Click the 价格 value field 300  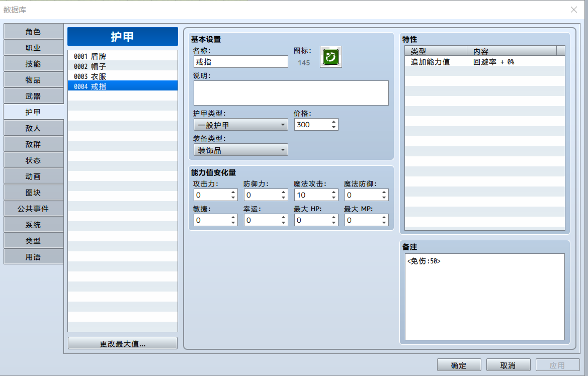312,125
